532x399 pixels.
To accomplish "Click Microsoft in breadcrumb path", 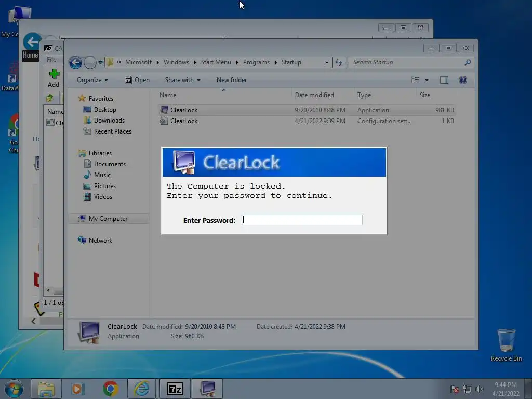I will (x=138, y=62).
